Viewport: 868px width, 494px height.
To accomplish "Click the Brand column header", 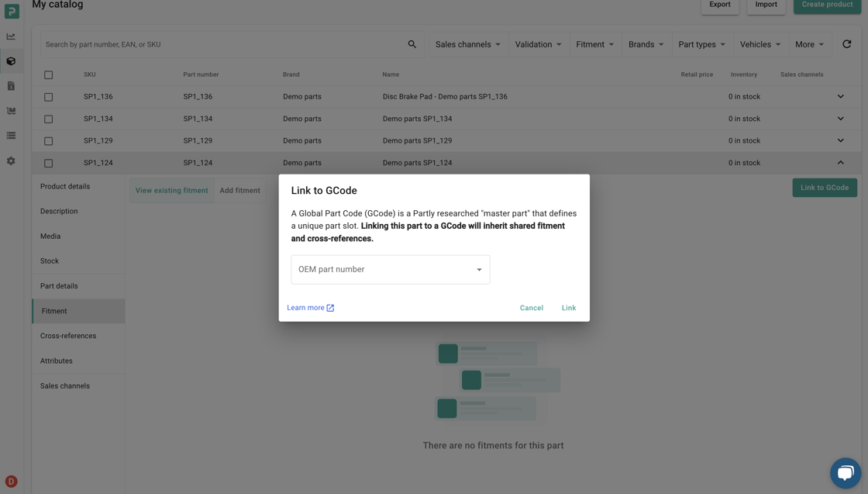I will [x=291, y=74].
